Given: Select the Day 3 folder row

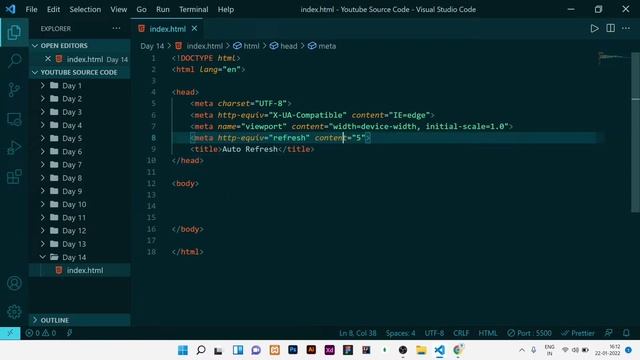Looking at the screenshot, I should [80, 112].
